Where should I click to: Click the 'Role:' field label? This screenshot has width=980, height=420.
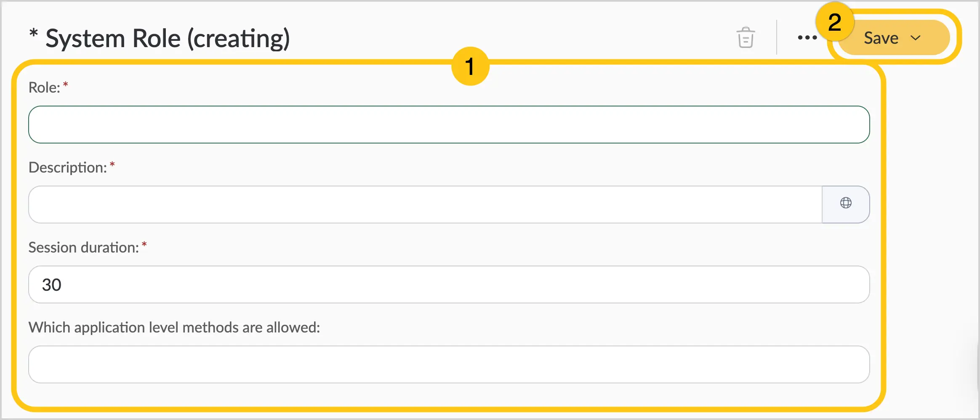tap(44, 88)
